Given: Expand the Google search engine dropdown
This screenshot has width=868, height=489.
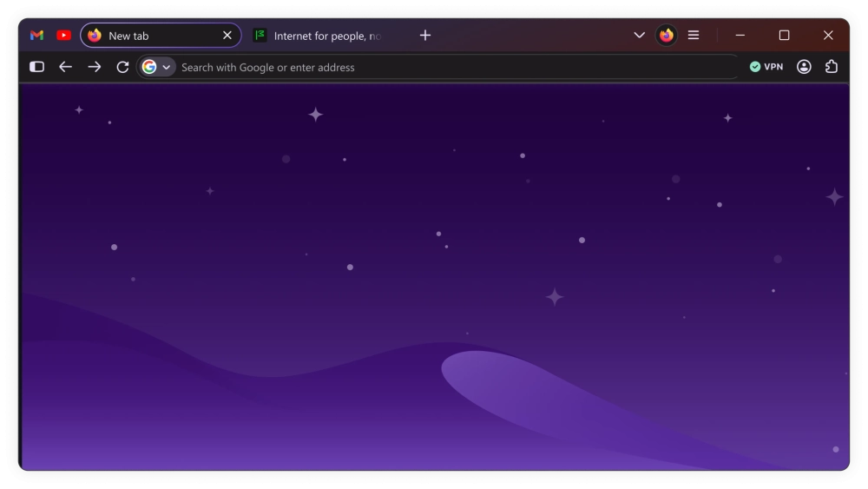Looking at the screenshot, I should coord(156,67).
